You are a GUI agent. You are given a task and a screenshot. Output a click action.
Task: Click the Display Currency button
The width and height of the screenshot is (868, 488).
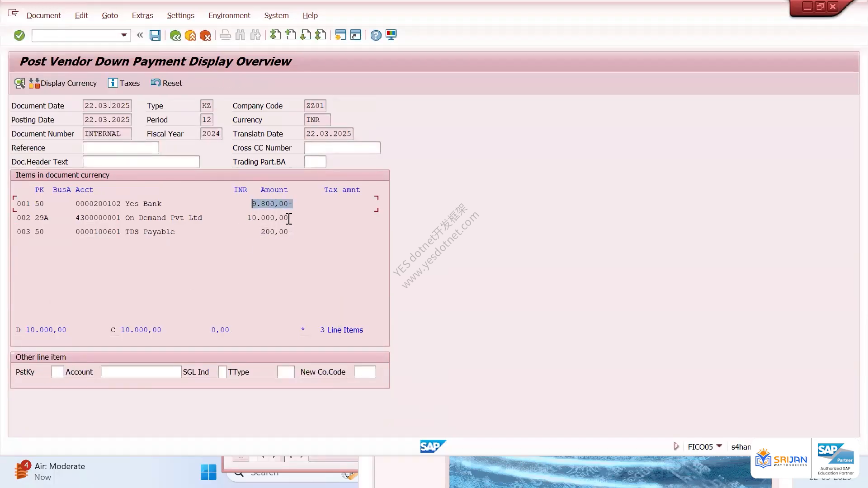[x=63, y=83]
